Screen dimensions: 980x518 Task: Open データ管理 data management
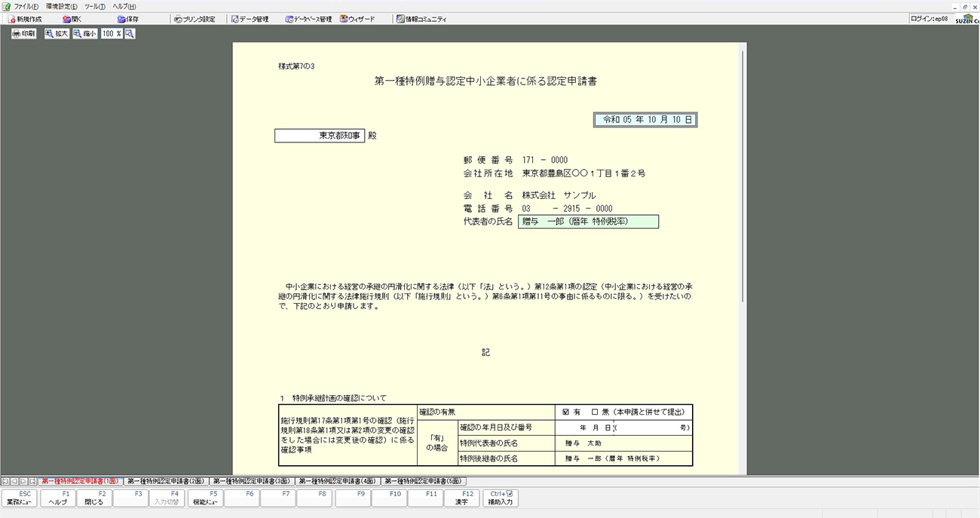click(x=250, y=19)
